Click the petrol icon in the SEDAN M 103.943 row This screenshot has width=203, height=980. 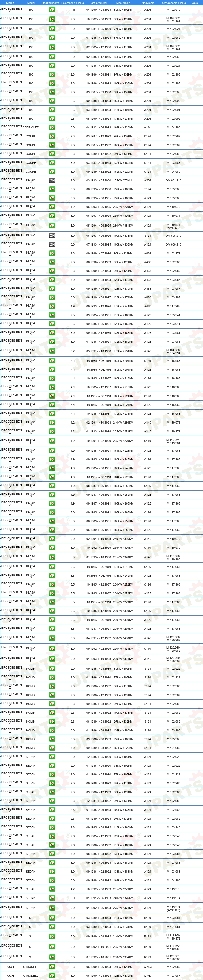[52, 845]
